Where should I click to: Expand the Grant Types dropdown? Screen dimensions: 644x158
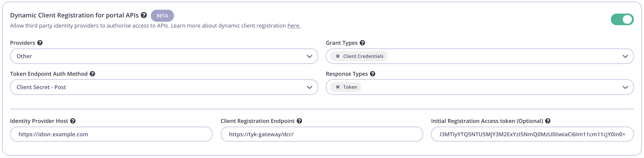pyautogui.click(x=626, y=56)
